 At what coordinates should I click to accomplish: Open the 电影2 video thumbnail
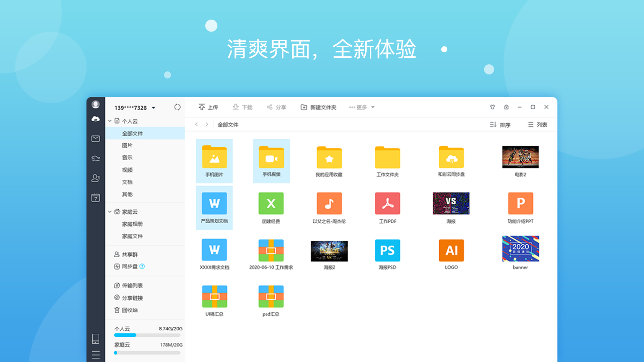[521, 157]
